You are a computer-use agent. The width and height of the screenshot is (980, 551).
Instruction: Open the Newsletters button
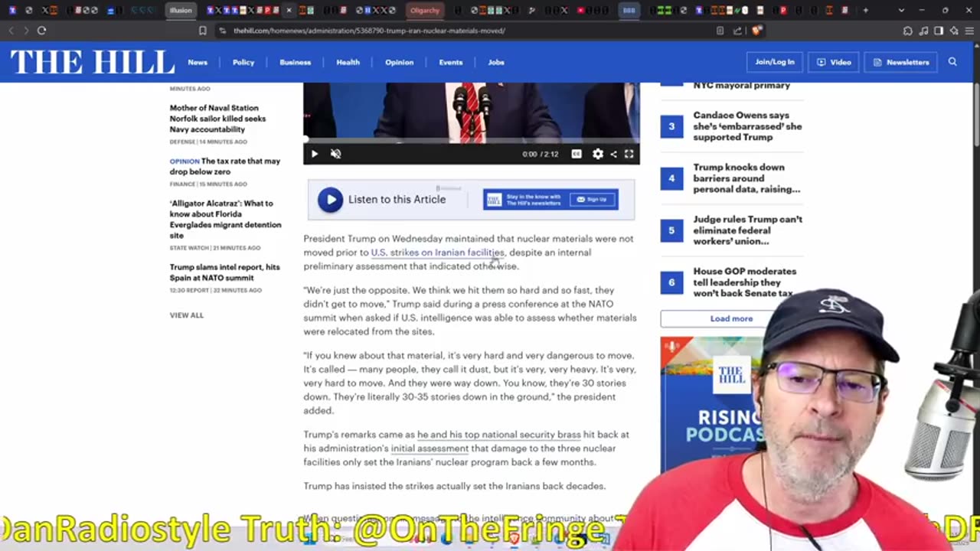[x=900, y=62]
